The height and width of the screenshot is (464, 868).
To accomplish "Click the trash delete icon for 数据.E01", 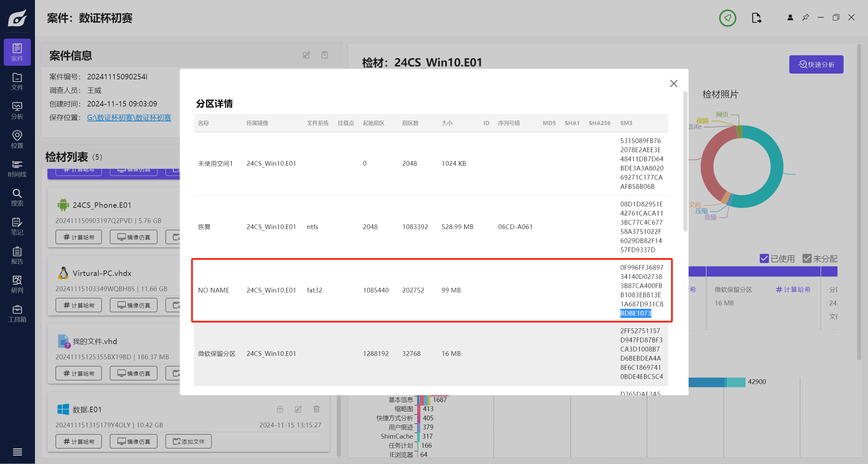I will 316,409.
